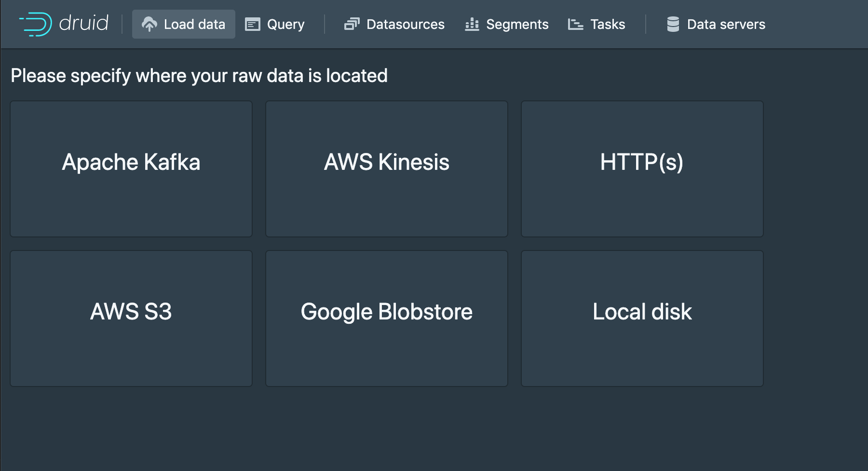Choose Apache Kafka as data source
The width and height of the screenshot is (868, 471).
point(131,169)
